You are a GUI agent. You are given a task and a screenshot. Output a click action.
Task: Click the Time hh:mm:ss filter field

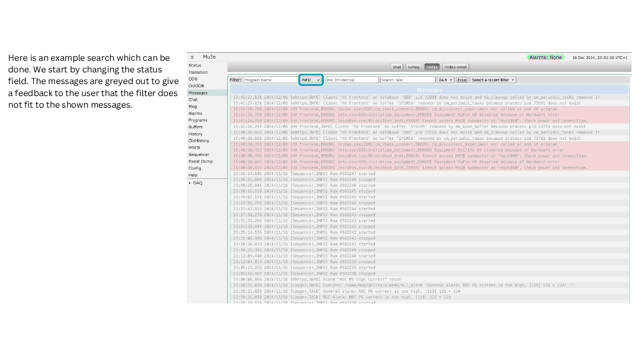351,80
